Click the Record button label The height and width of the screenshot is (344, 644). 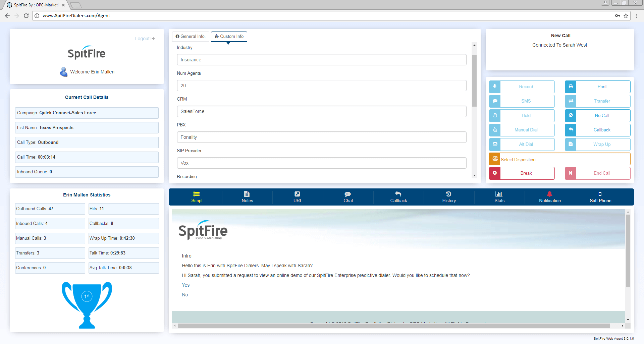[526, 87]
